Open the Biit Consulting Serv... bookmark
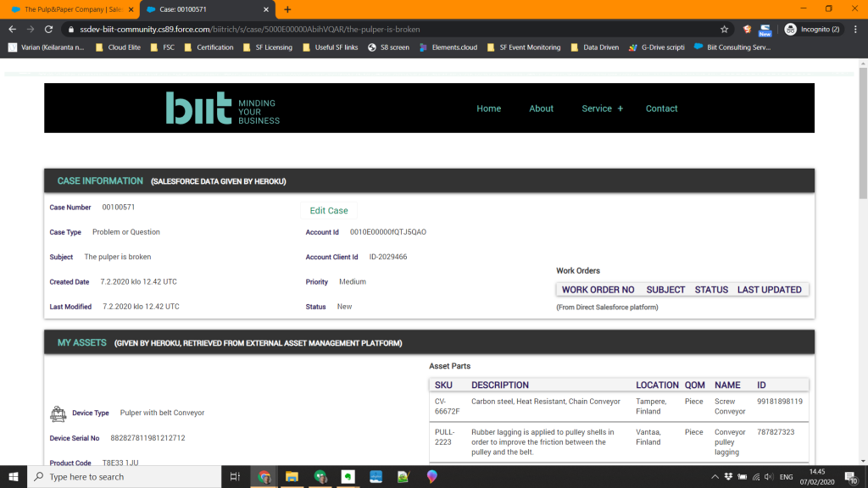This screenshot has height=488, width=868. coord(732,47)
